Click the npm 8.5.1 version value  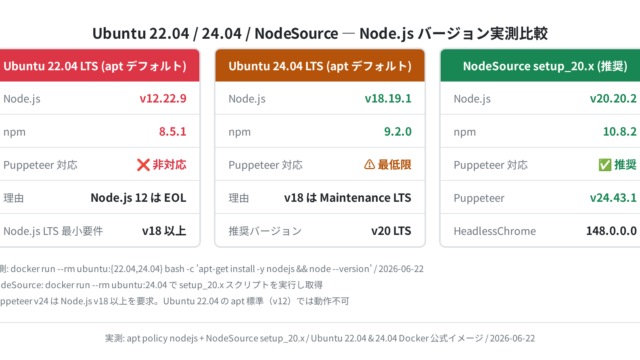(173, 131)
